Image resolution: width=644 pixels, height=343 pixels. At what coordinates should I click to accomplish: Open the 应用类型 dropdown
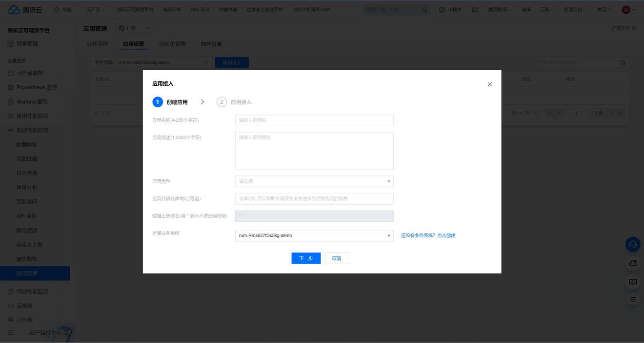pyautogui.click(x=314, y=181)
